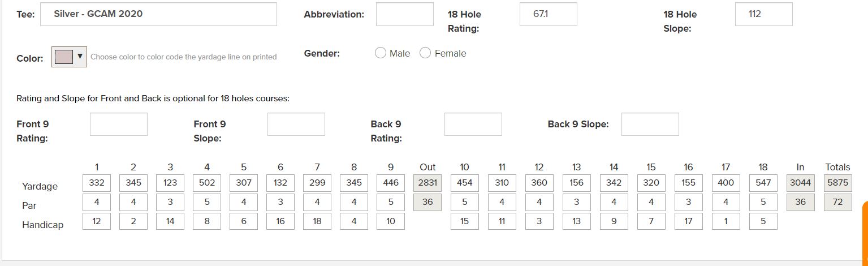Screen dimensions: 868x266
Task: Click the 18 Hole Slope field
Action: coord(763,14)
